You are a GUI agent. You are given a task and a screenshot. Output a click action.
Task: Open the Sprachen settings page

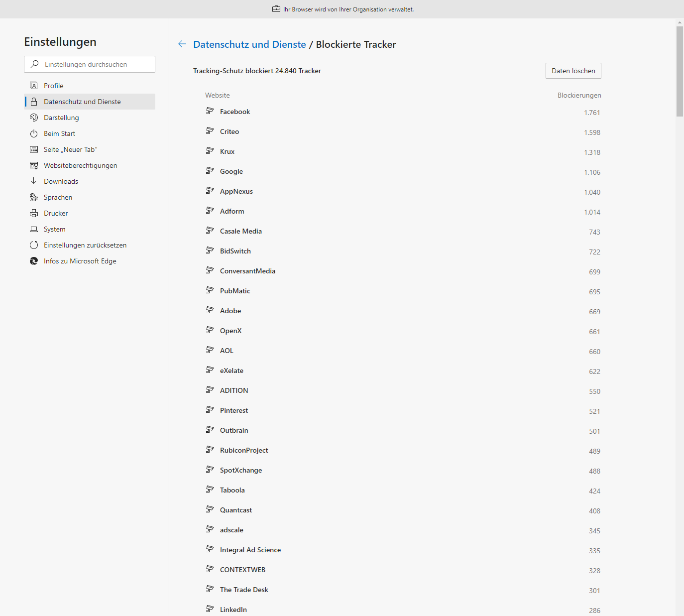click(58, 197)
